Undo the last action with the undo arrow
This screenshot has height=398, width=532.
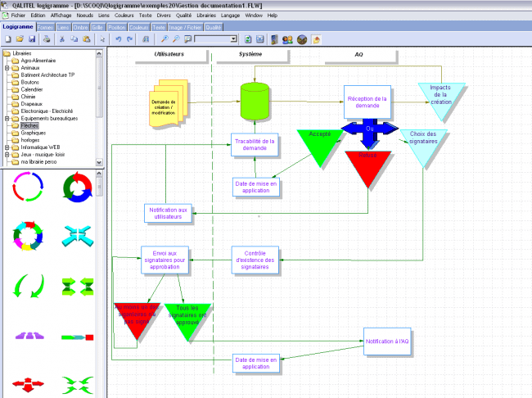pyautogui.click(x=118, y=39)
